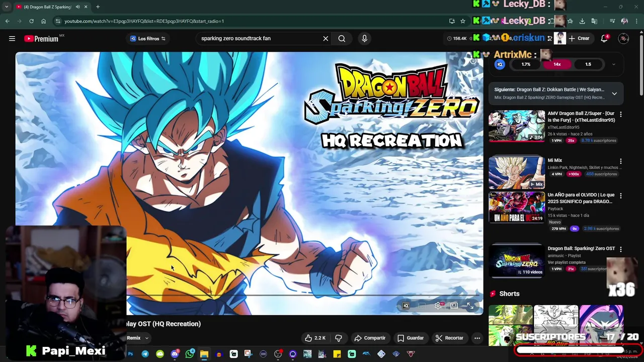
Task: Open more actions three-dot button under video
Action: (477, 338)
